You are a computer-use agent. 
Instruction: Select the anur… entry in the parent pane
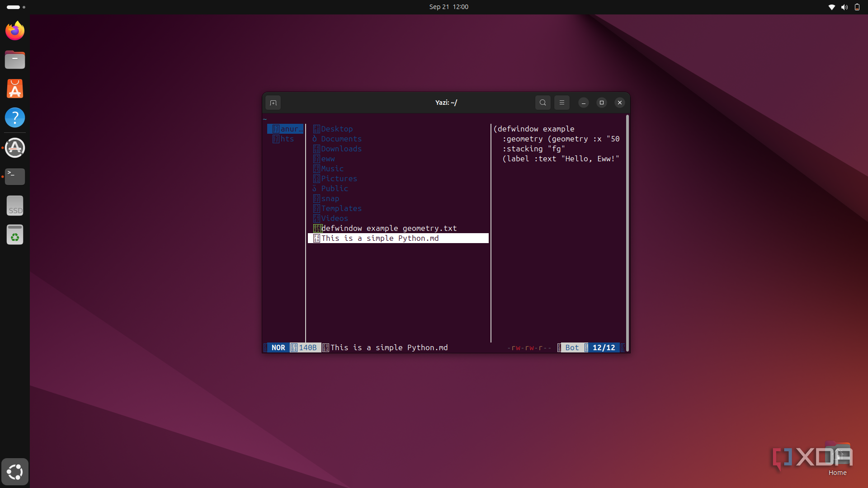click(285, 129)
